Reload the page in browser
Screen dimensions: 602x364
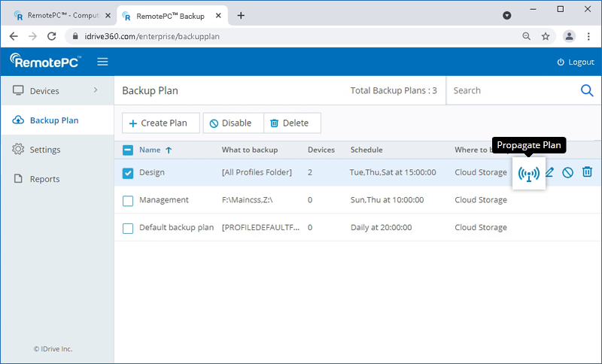52,36
